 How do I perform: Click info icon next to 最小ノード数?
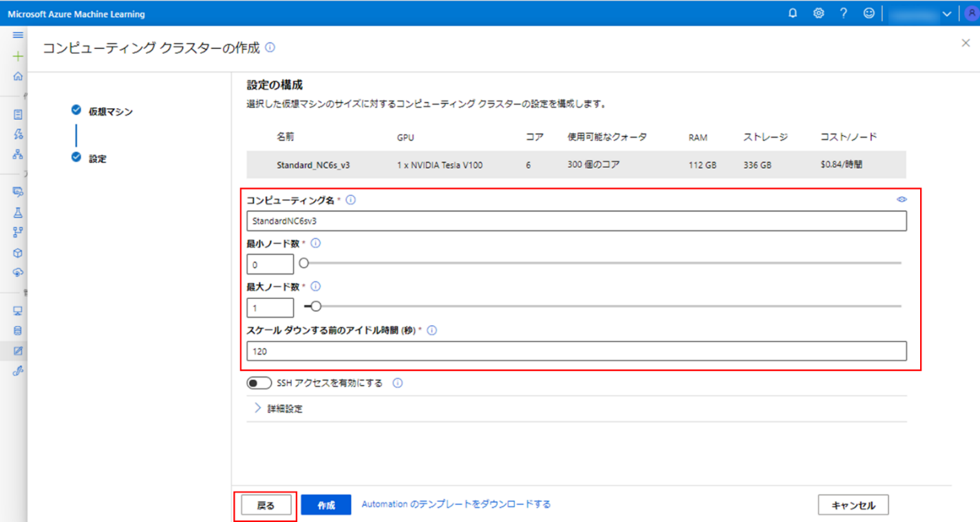click(316, 243)
